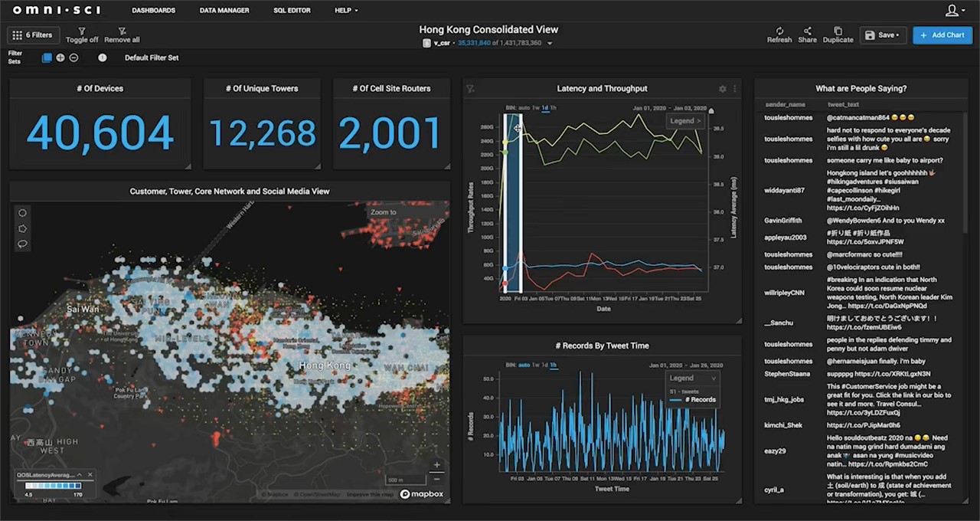
Task: Select the lasso draw tool on the map
Action: tap(22, 244)
